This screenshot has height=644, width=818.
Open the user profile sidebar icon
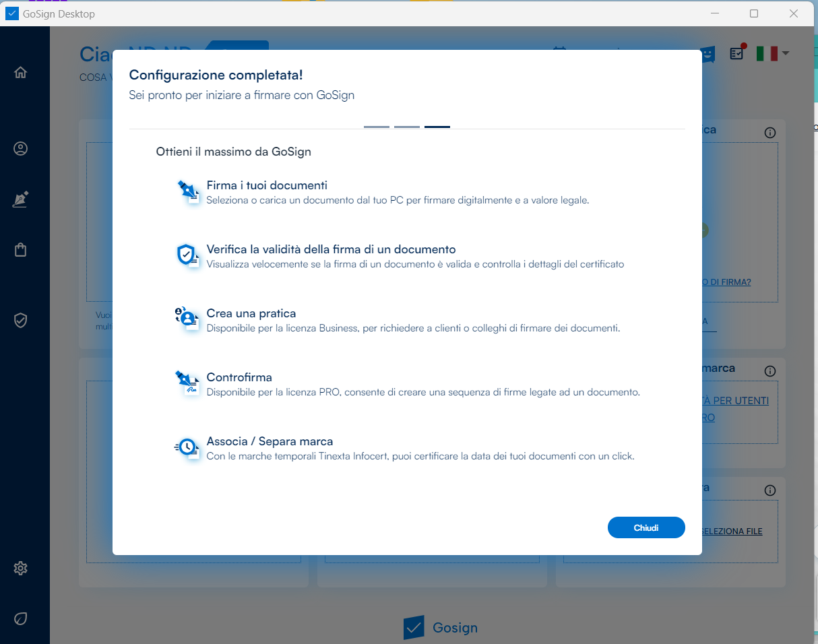coord(20,149)
